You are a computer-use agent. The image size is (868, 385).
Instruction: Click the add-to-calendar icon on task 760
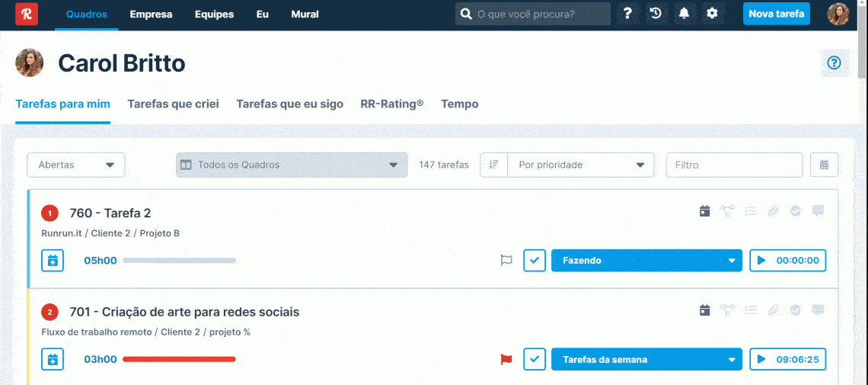(x=53, y=261)
